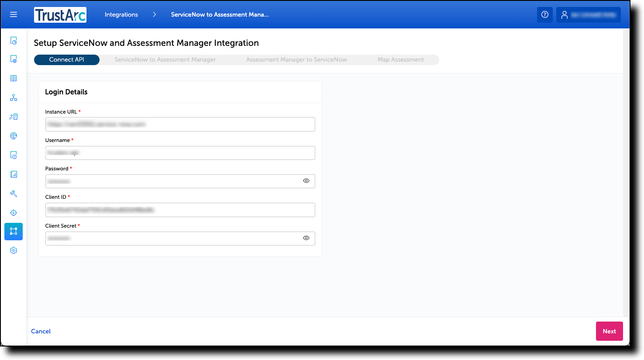The height and width of the screenshot is (360, 644).
Task: Click the gavel compliance icon in sidebar
Action: point(13,193)
